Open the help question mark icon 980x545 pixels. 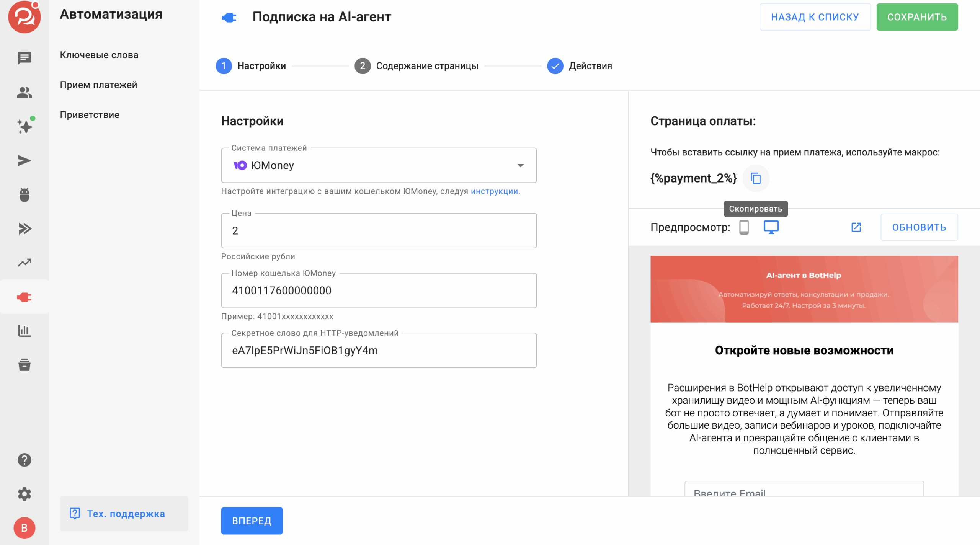[x=24, y=460]
